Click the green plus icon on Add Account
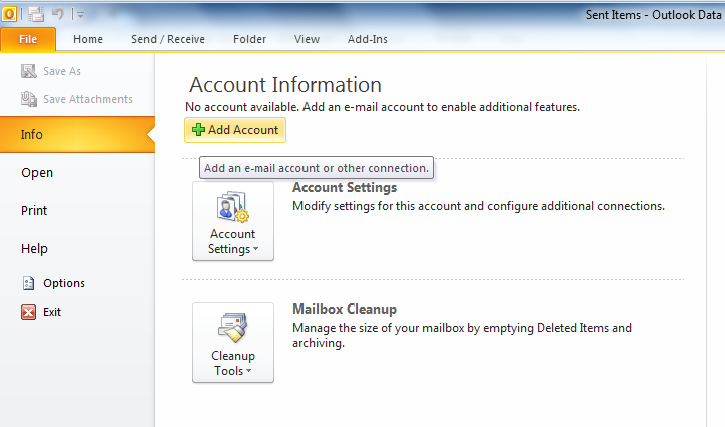 (x=198, y=130)
